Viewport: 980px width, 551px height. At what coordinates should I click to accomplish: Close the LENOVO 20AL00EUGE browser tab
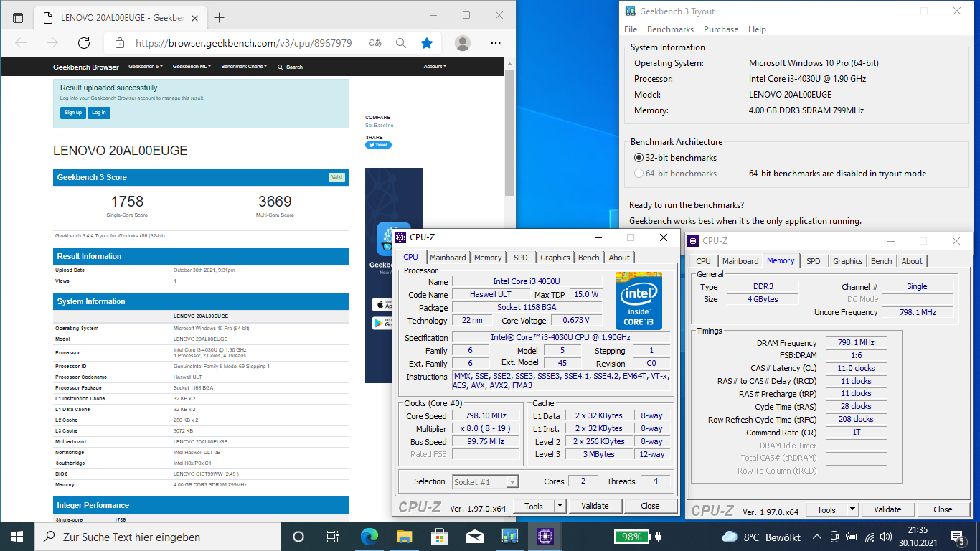point(196,17)
